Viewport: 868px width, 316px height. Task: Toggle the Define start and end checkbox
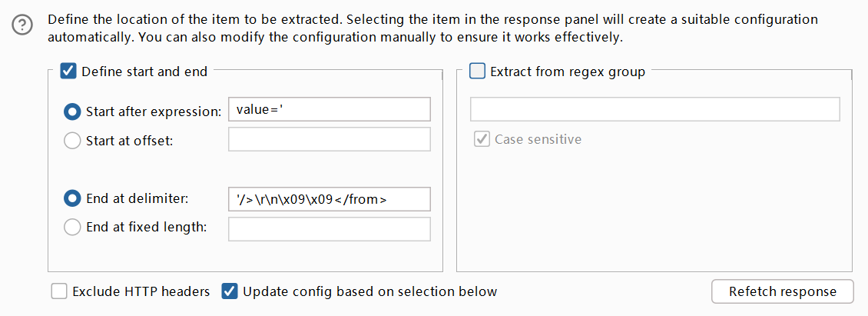coord(68,72)
